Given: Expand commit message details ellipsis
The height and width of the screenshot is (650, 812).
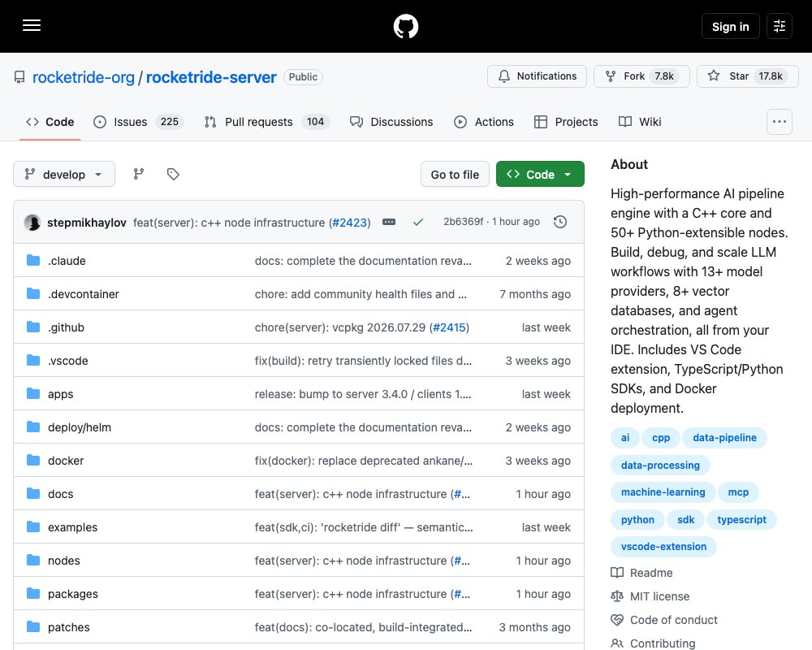Looking at the screenshot, I should (389, 222).
